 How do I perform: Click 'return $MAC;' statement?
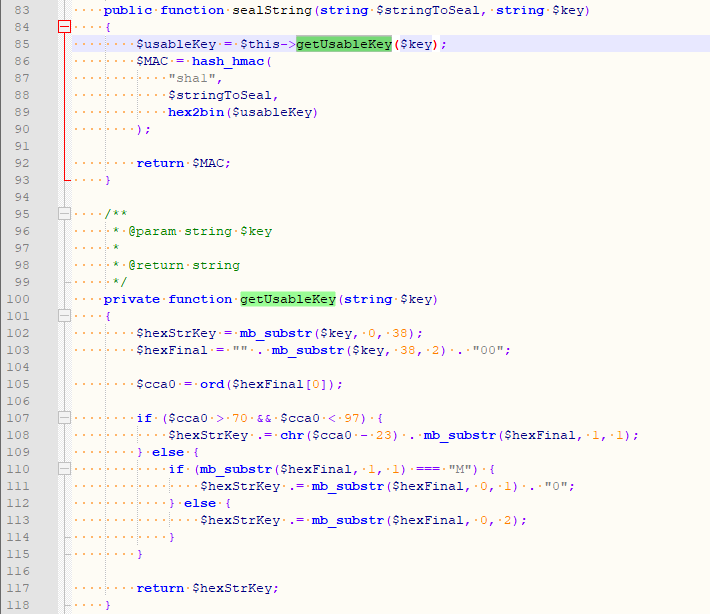coord(183,163)
